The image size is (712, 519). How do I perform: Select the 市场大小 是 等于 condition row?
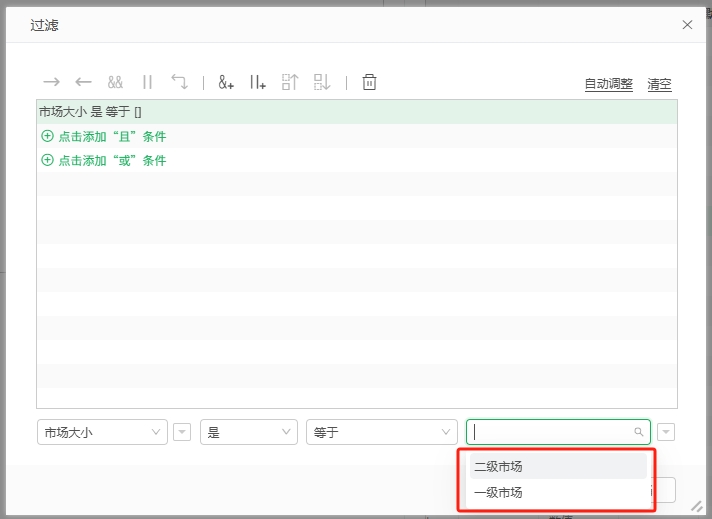(90, 112)
